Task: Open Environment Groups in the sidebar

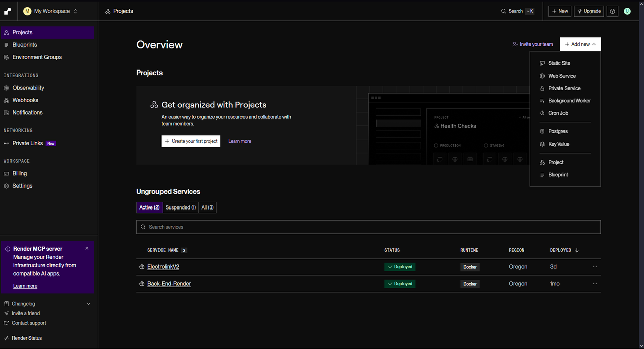Action: [x=47, y=57]
